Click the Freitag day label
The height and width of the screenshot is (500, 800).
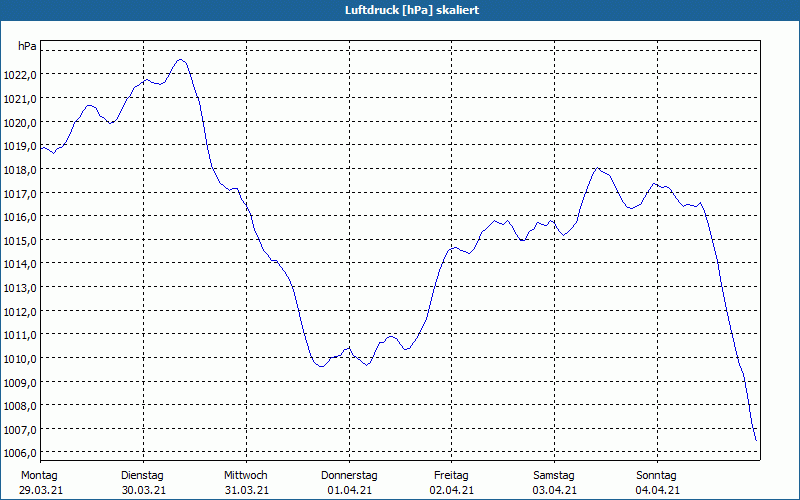click(451, 476)
